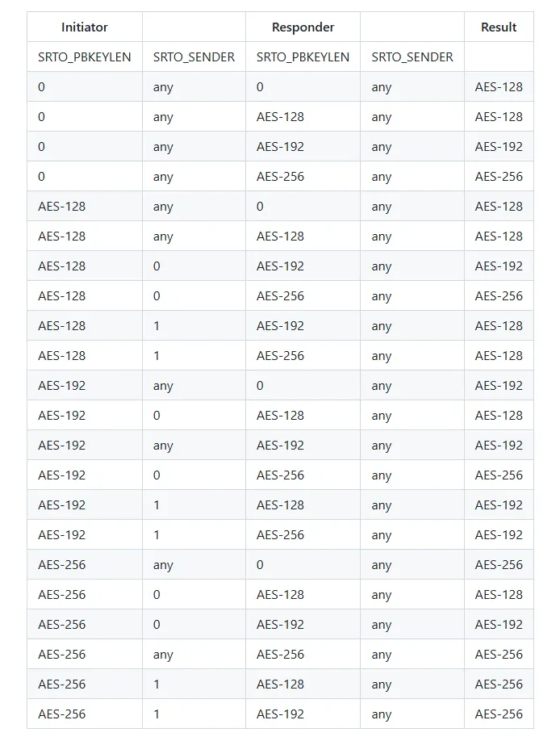This screenshot has height=741, width=560.
Task: Click Result where both key lengths are AES-256
Action: point(499,655)
